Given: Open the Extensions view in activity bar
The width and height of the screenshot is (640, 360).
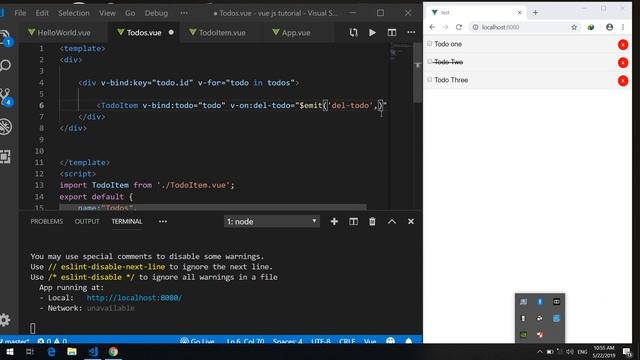Looking at the screenshot, I should click(5, 157).
